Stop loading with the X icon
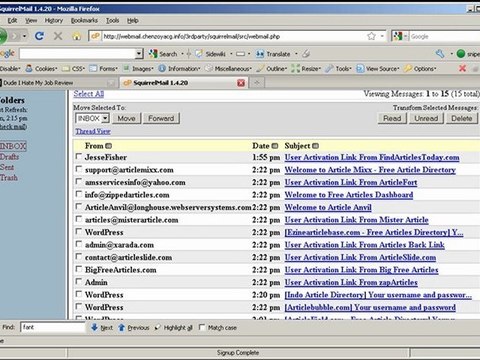 pyautogui.click(x=58, y=36)
